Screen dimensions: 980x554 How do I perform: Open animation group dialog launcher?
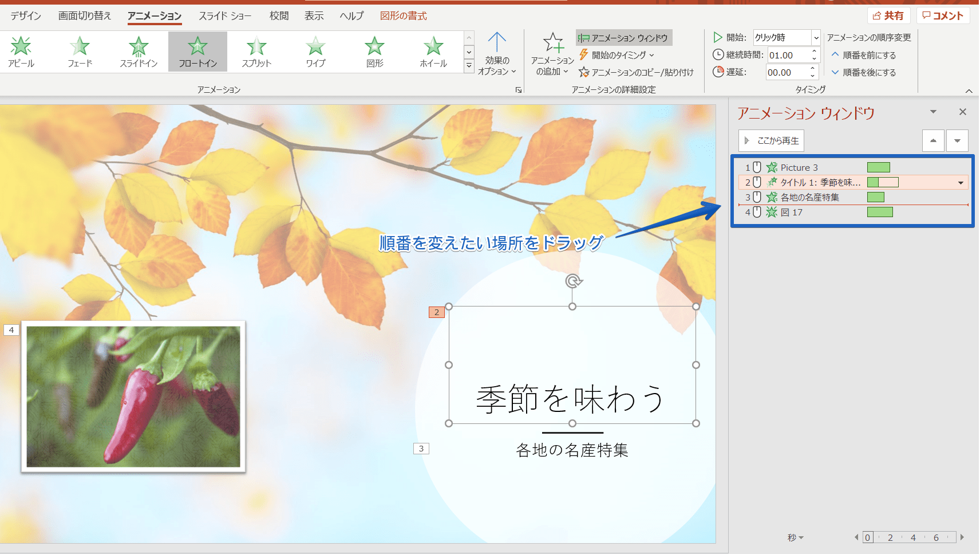pos(519,90)
